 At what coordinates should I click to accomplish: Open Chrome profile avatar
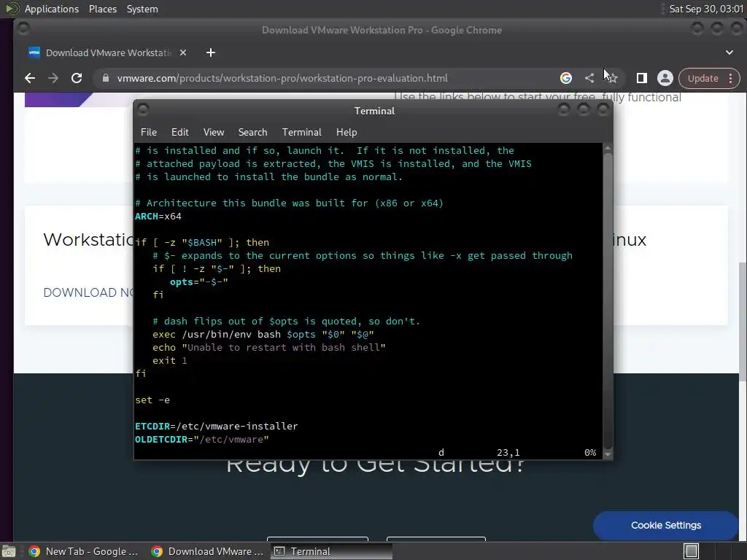pyautogui.click(x=665, y=78)
